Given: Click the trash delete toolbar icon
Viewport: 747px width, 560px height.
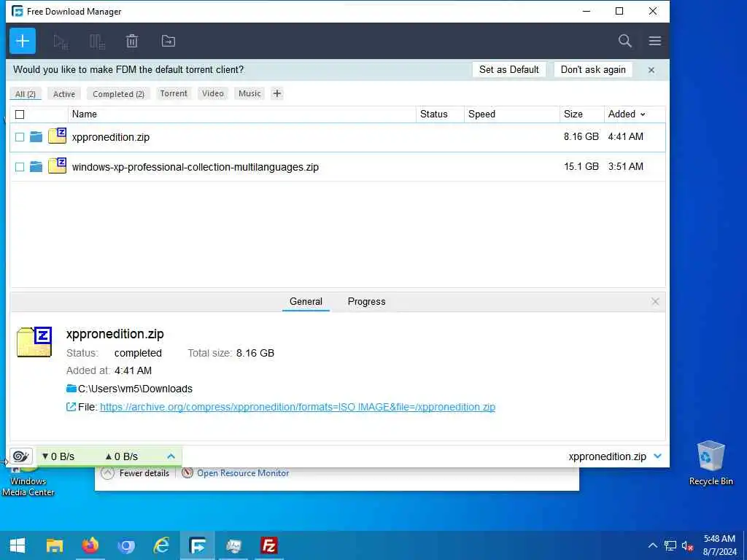Looking at the screenshot, I should [132, 41].
